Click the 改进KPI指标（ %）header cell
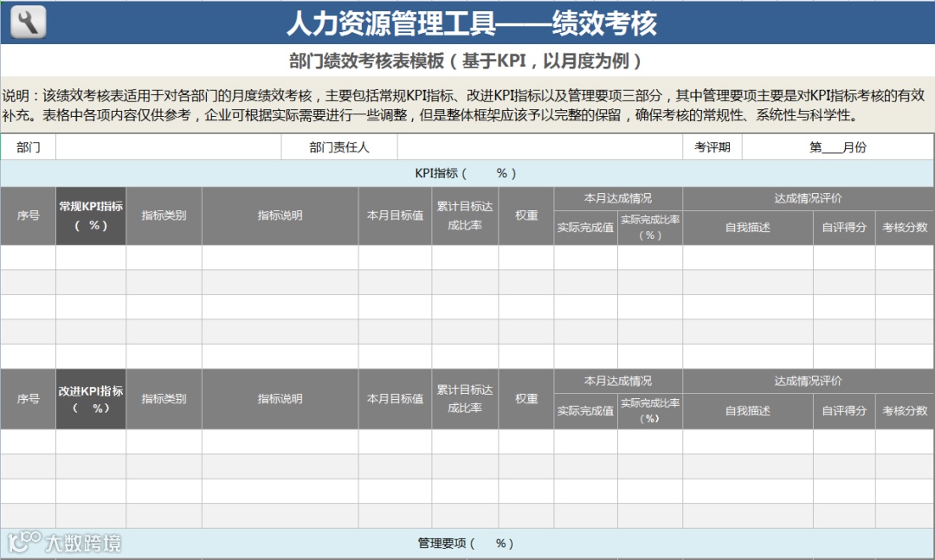This screenshot has width=935, height=560. tap(91, 399)
